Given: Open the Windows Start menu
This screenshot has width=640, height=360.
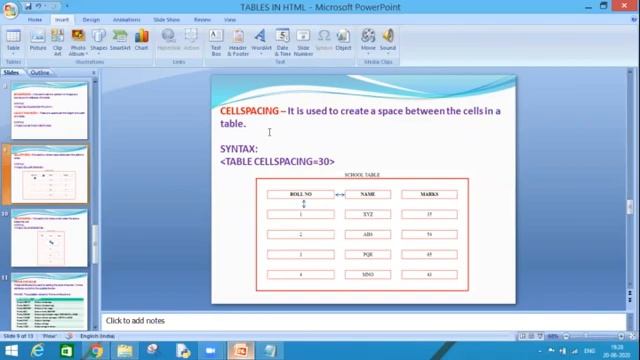Looking at the screenshot, I should (x=11, y=351).
